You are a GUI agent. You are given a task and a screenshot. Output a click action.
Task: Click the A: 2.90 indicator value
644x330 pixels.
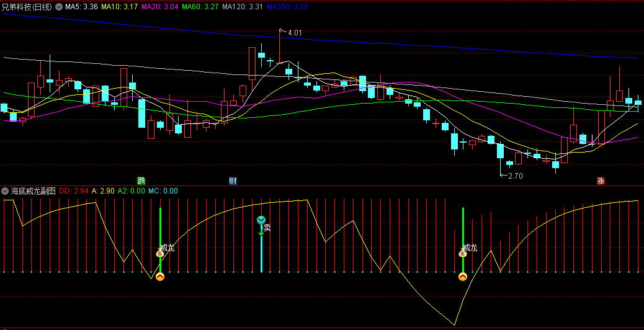click(103, 191)
